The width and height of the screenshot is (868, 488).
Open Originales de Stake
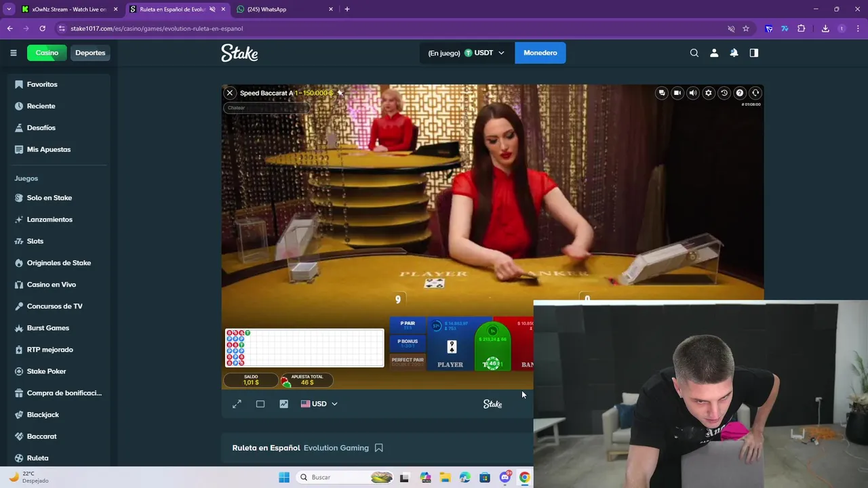[60, 263]
